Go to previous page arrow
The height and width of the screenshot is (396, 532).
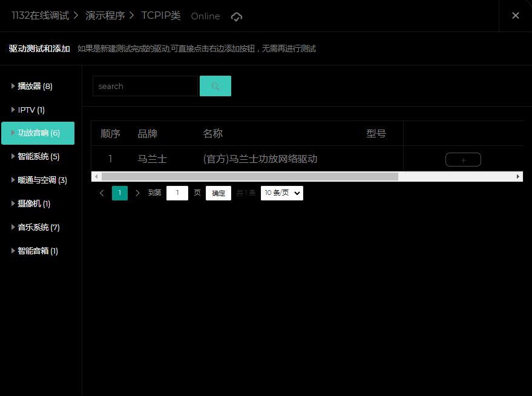(102, 193)
